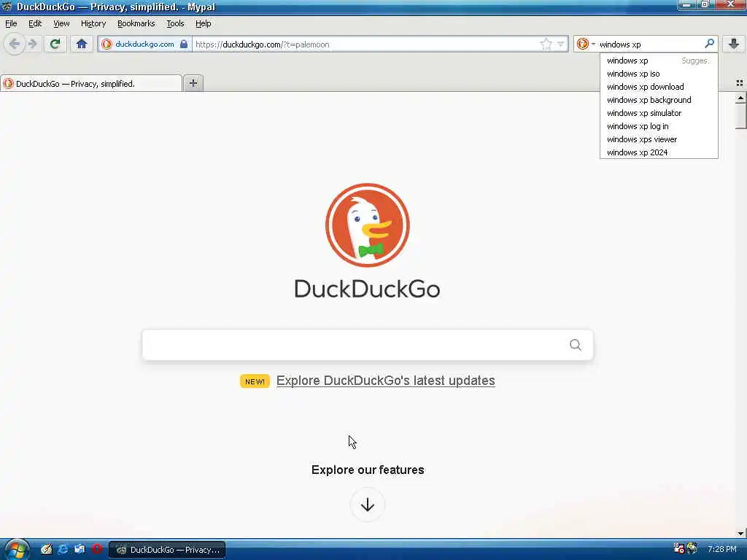The image size is (747, 560).
Task: Click the down-arrow circle under Explore our features
Action: click(368, 505)
